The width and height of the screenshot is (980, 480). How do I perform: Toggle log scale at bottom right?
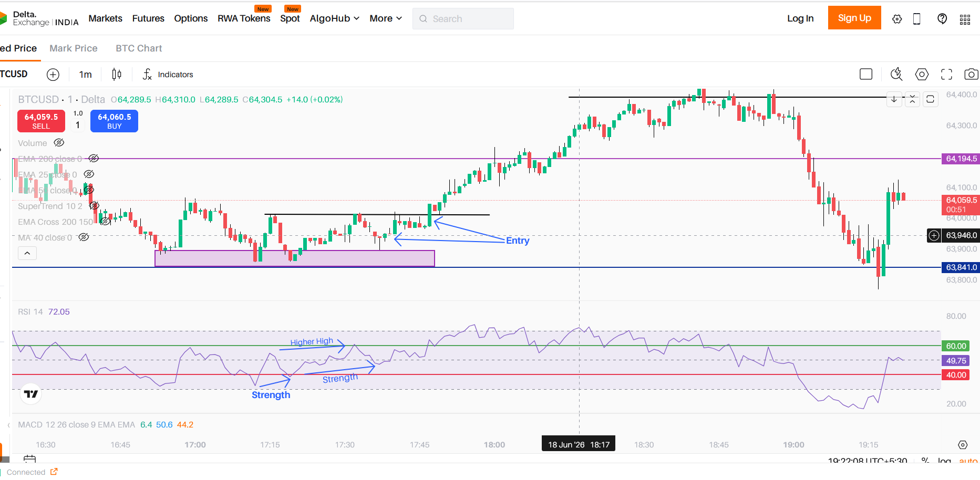944,461
